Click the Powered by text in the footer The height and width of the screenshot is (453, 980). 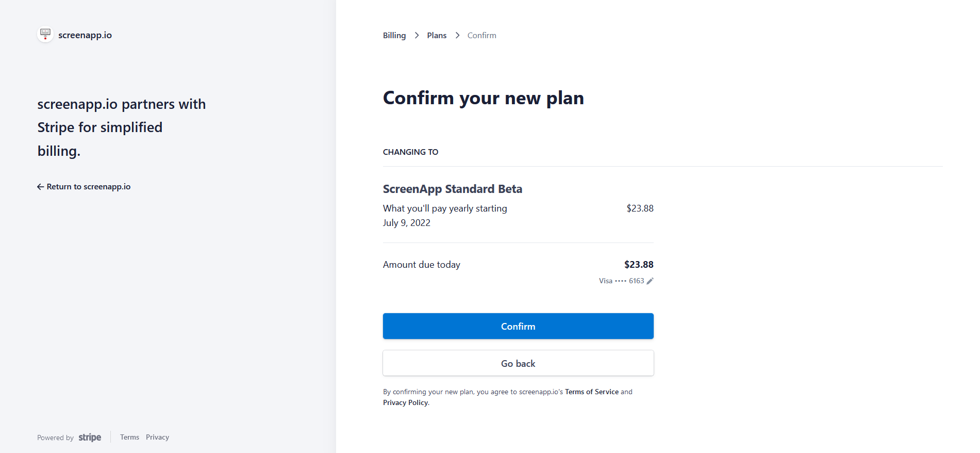55,438
